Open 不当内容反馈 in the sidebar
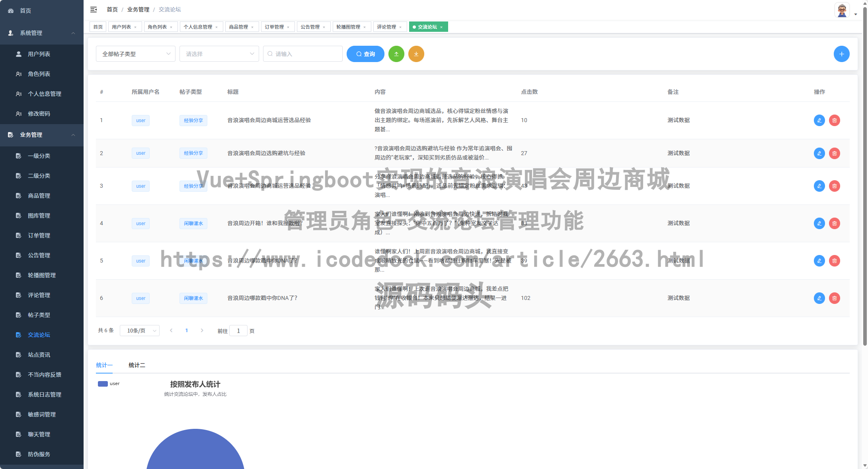 coord(42,375)
